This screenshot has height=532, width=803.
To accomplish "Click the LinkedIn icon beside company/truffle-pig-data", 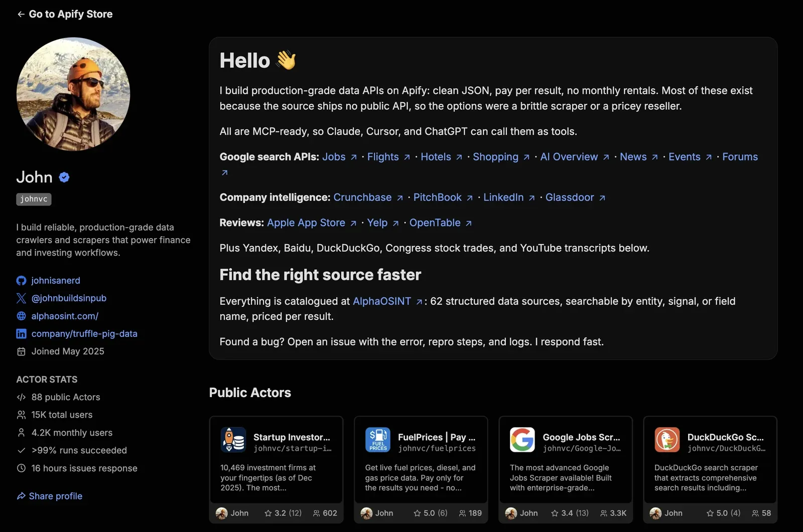I will (x=21, y=333).
